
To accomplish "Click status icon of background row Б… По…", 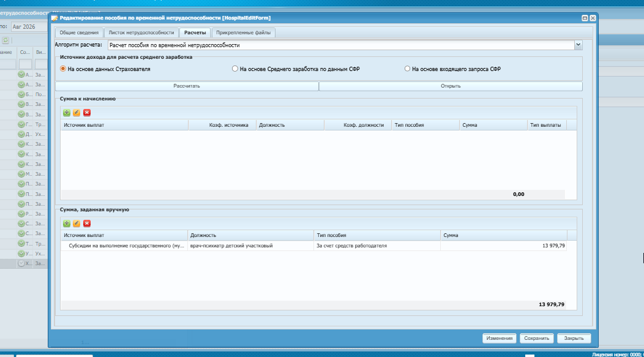I will click(21, 94).
